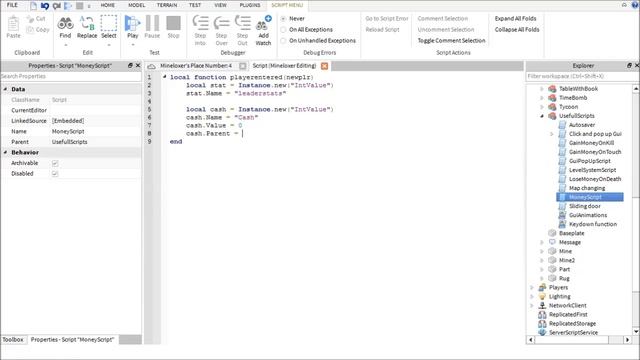This screenshot has height=360, width=640.
Task: Collapse the Data properties section
Action: 6,89
